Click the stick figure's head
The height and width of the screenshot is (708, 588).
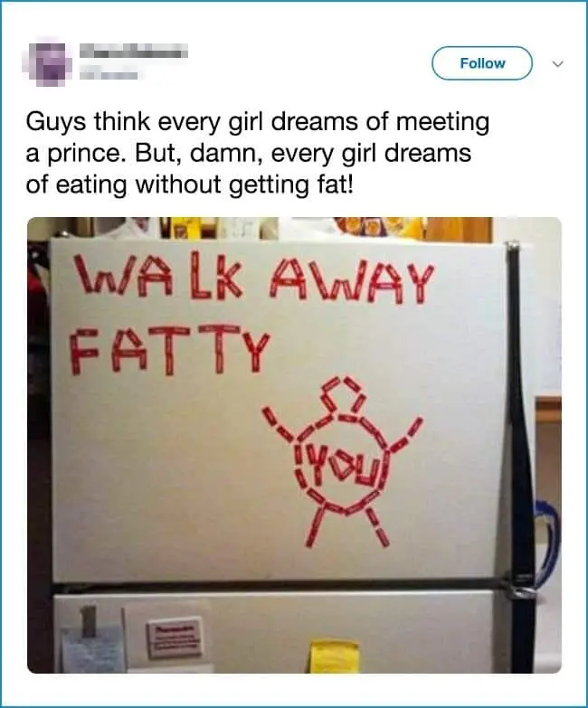coord(343,397)
